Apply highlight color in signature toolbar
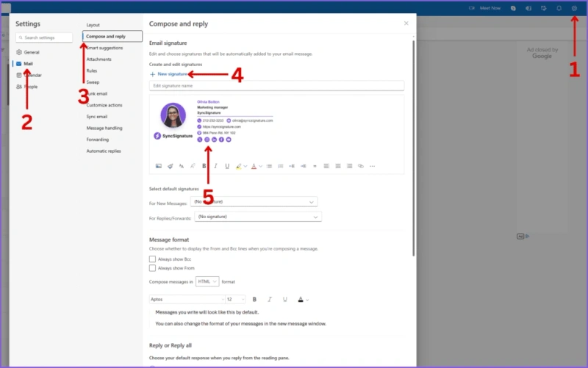The image size is (588, 368). pyautogui.click(x=238, y=166)
